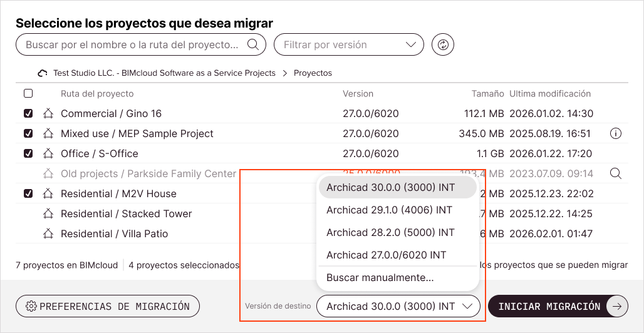Click the Residential / Villa Patio row name

coord(114,233)
